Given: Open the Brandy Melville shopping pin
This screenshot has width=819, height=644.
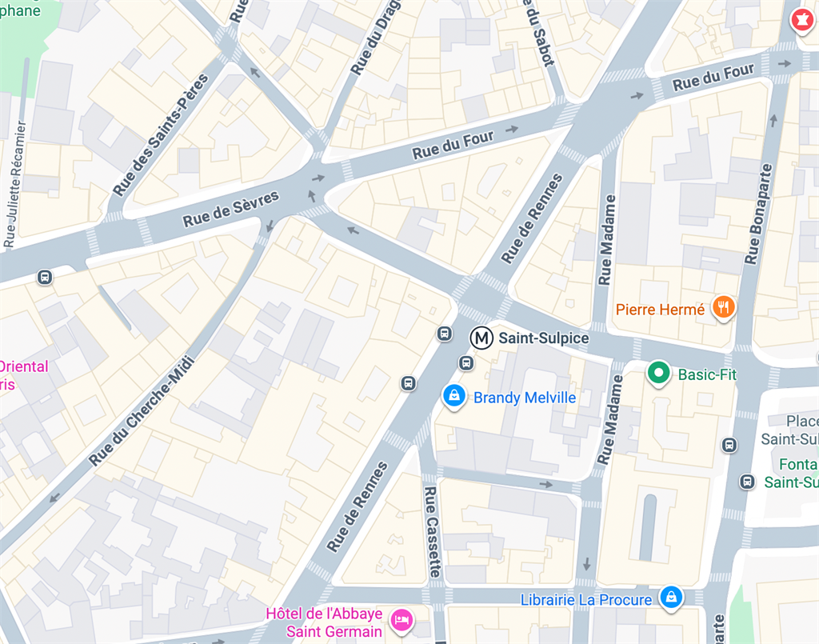Looking at the screenshot, I should 454,397.
